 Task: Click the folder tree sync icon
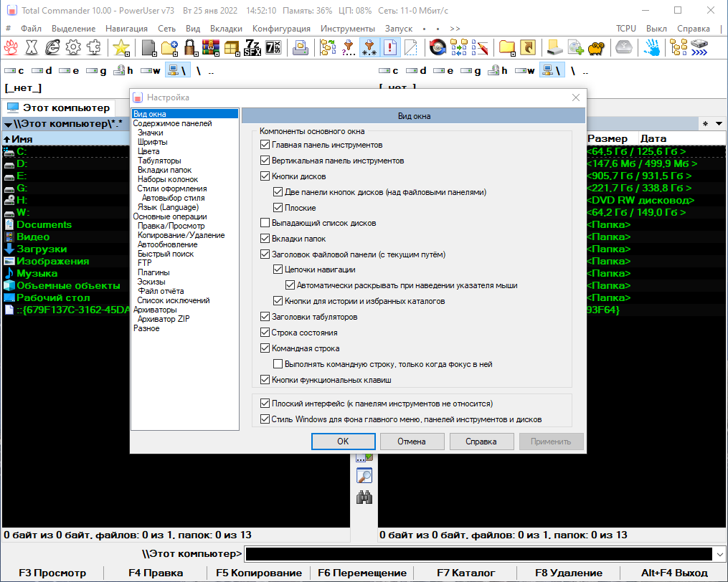click(328, 47)
